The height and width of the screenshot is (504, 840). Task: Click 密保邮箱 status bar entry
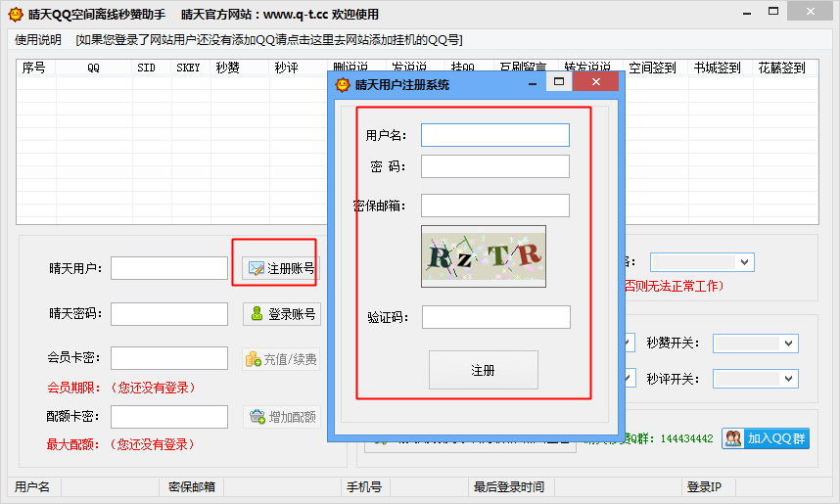(192, 486)
